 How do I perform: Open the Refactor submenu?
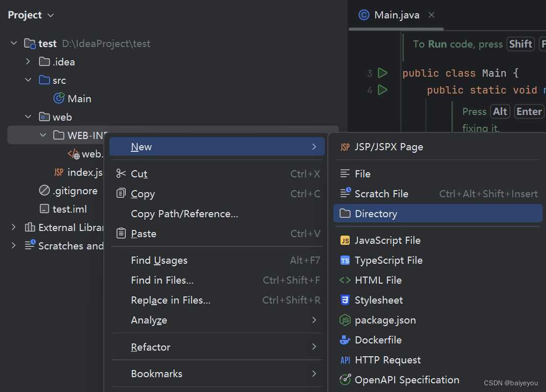pyautogui.click(x=150, y=347)
